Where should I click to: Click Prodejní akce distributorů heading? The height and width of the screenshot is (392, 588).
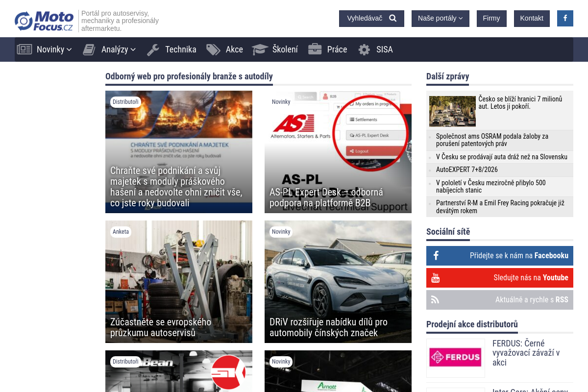point(472,324)
